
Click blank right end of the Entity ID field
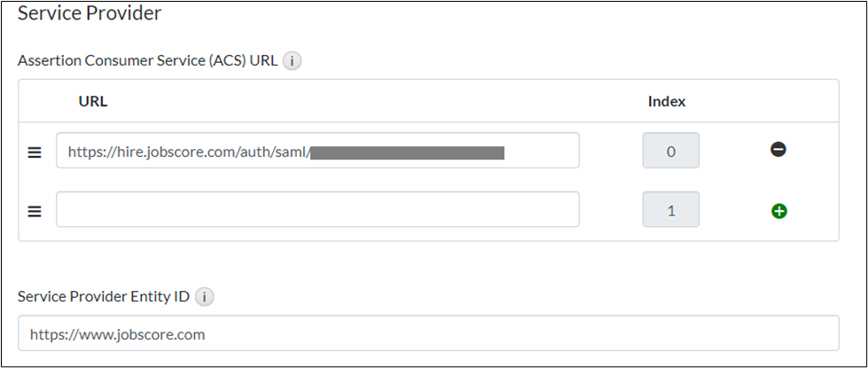pyautogui.click(x=709, y=334)
